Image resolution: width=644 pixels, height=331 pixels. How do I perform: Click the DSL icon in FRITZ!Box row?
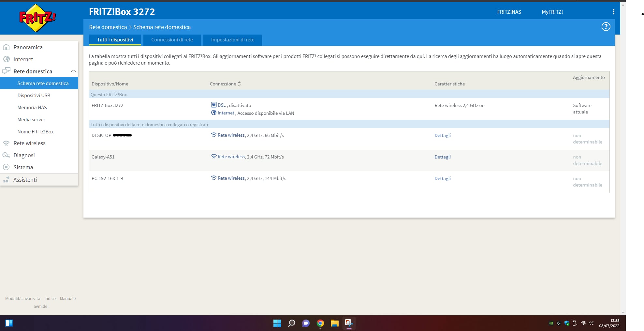pos(213,105)
